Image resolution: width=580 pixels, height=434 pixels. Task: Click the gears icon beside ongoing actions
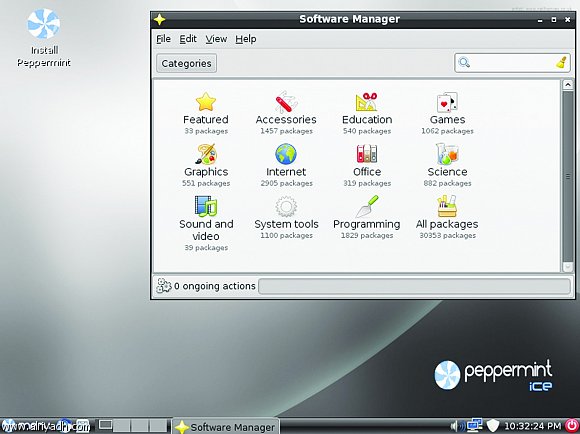click(163, 286)
